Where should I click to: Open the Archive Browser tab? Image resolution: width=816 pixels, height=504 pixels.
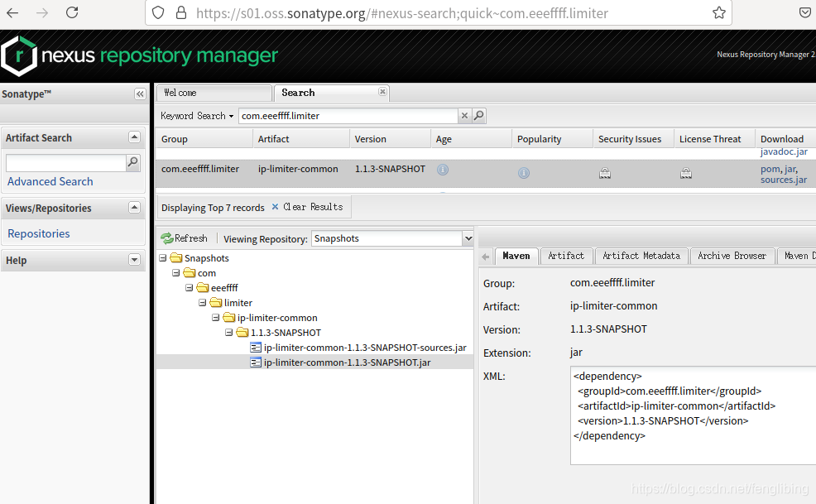pyautogui.click(x=732, y=256)
